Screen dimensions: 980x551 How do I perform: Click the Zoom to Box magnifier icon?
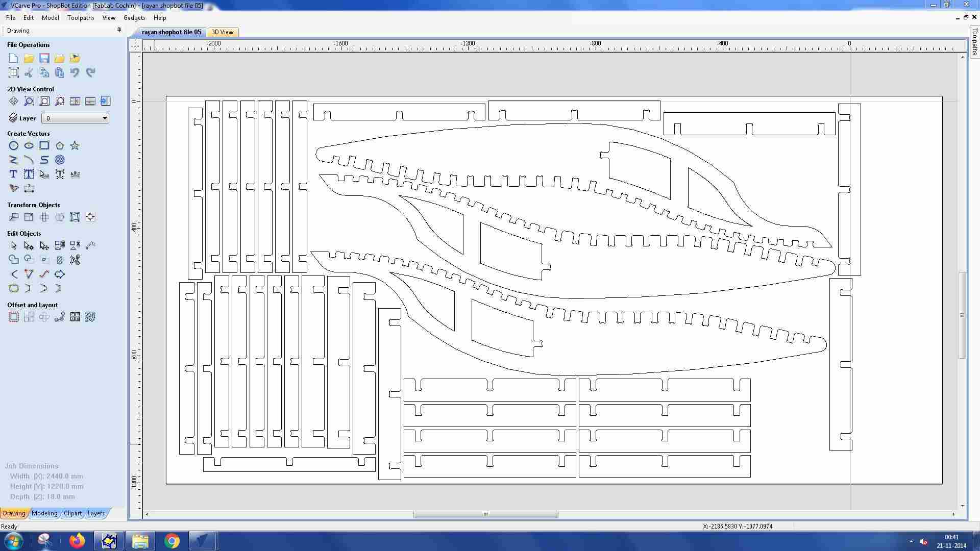[x=29, y=101]
